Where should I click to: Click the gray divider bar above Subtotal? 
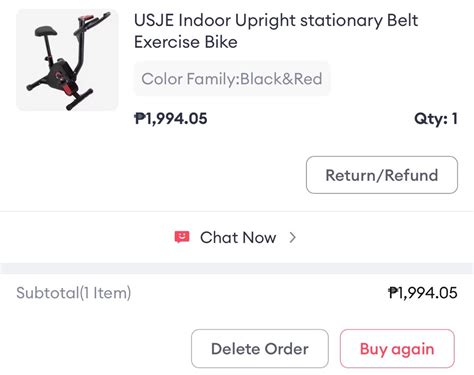click(237, 268)
